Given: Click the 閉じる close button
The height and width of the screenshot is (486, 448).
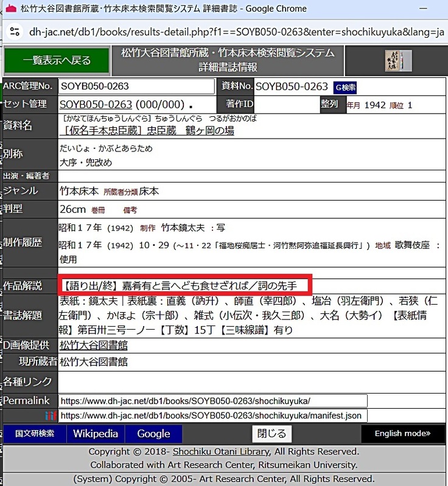Looking at the screenshot, I should pos(271,434).
